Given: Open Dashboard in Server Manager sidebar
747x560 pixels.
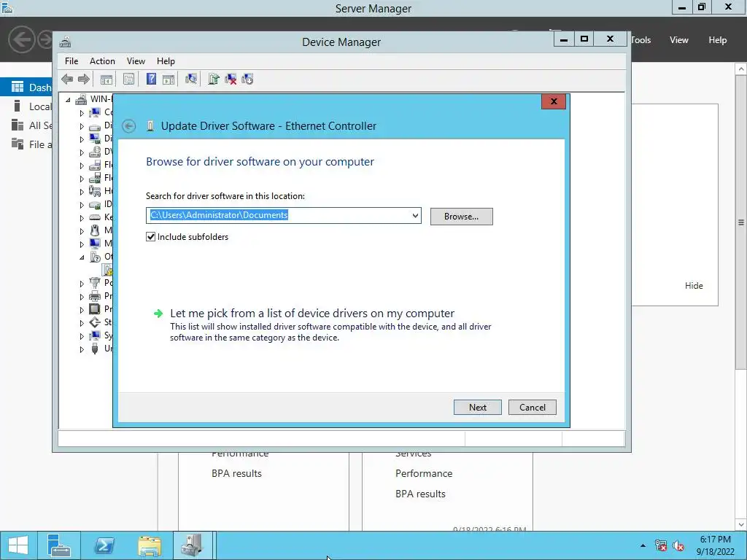Looking at the screenshot, I should [27, 87].
